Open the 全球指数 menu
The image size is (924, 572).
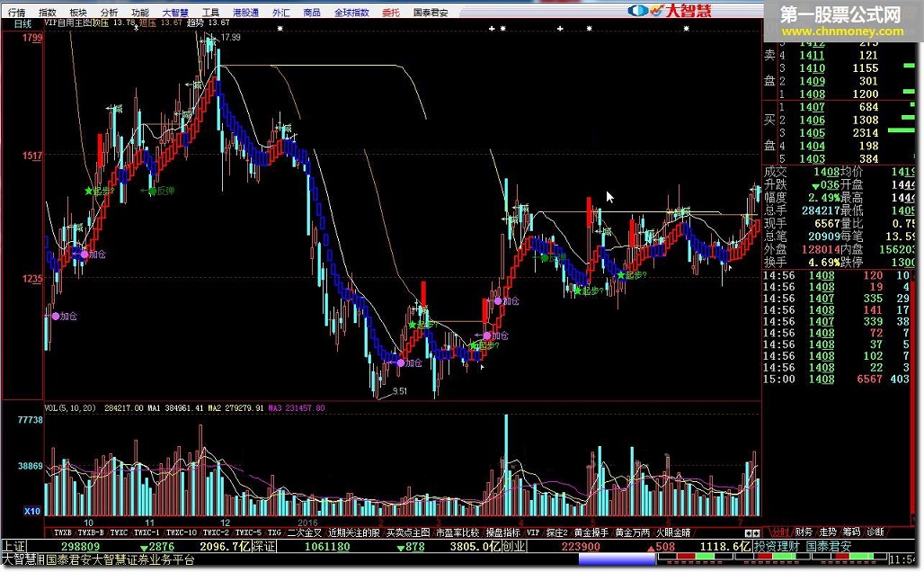[x=351, y=12]
